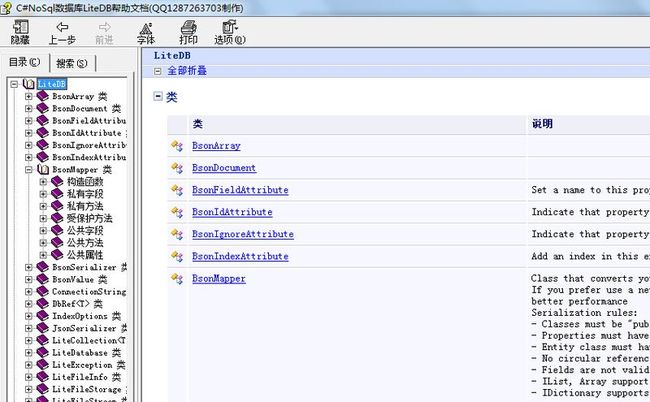Select 公共字段 under BsonMapper
Viewport: 650px width, 402px height.
85,230
